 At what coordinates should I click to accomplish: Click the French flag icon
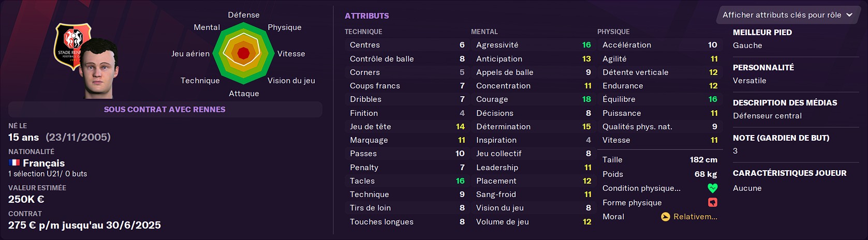(x=14, y=162)
